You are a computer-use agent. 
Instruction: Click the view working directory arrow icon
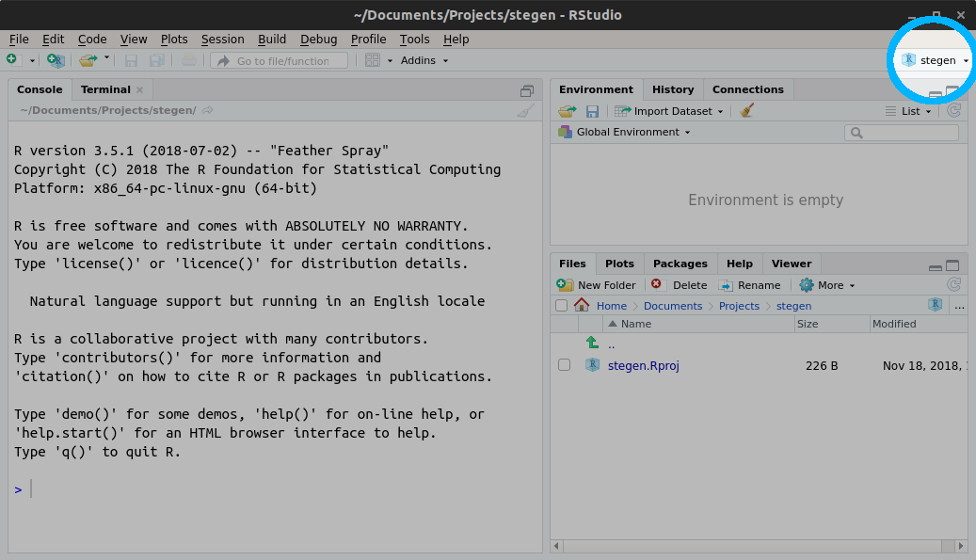(208, 110)
